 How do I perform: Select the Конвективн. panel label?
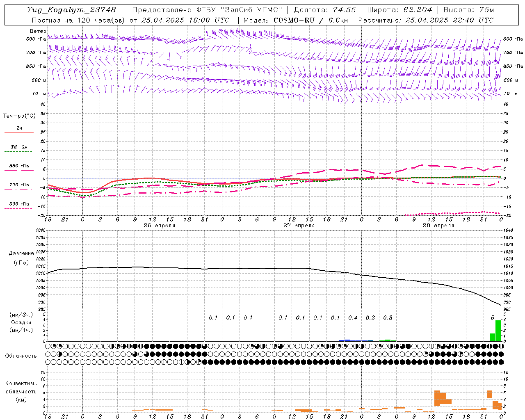click(21, 383)
